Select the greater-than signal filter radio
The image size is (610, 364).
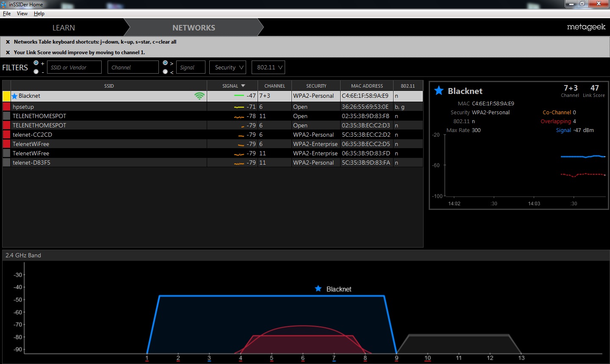click(165, 63)
